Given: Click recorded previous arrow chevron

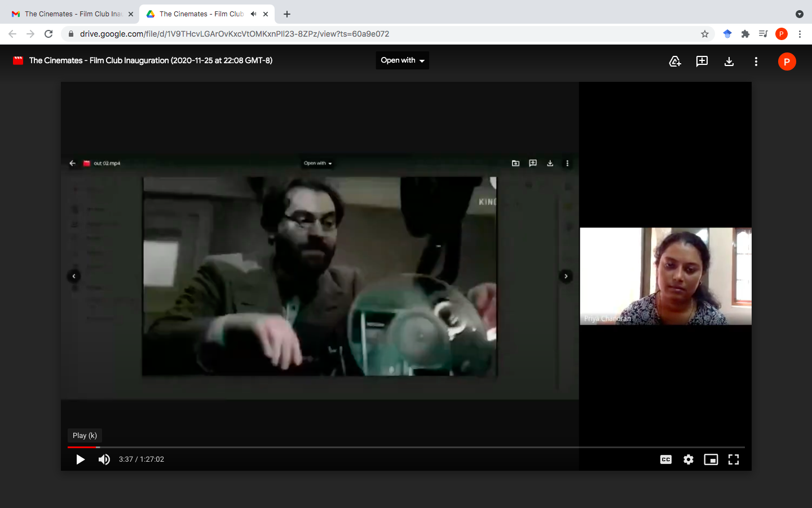Looking at the screenshot, I should [x=74, y=276].
